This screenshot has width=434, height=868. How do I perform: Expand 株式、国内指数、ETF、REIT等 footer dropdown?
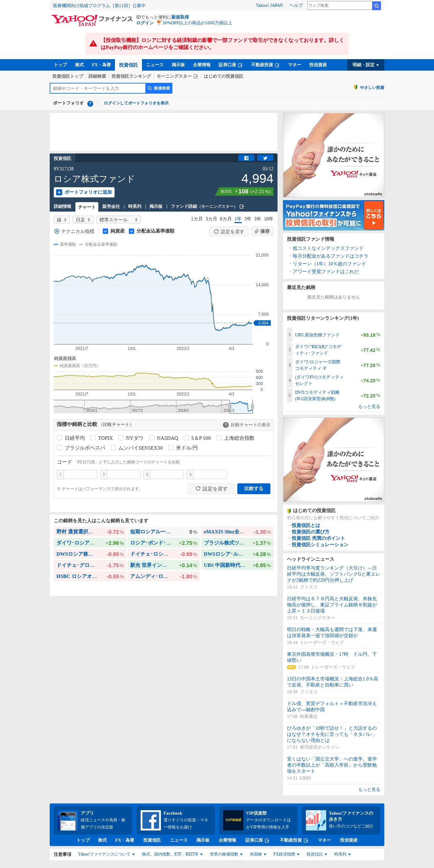point(172,854)
